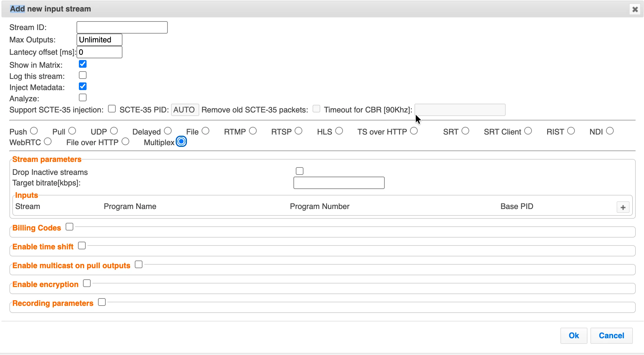Viewport: 644px width, 355px height.
Task: Check Drop Inactive streams
Action: (300, 171)
